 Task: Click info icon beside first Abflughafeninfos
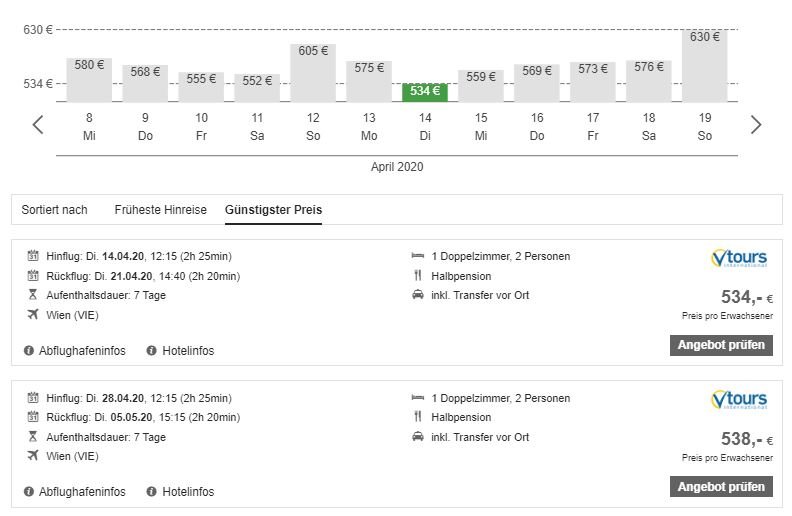pyautogui.click(x=28, y=351)
